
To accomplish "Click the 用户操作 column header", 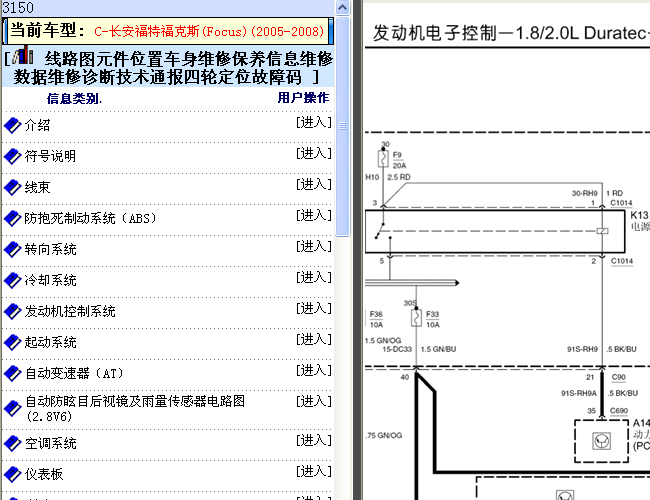I will 303,98.
